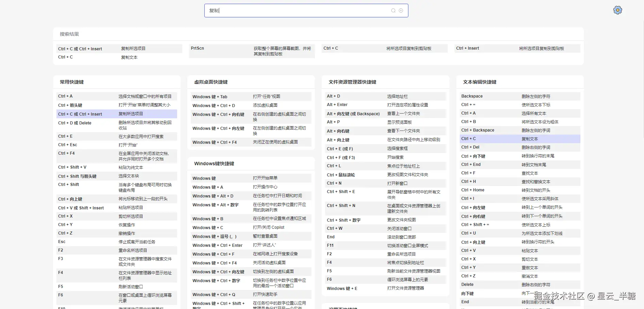Click the 文件资源管理器快捷键 section title
The image size is (644, 309).
click(x=352, y=82)
